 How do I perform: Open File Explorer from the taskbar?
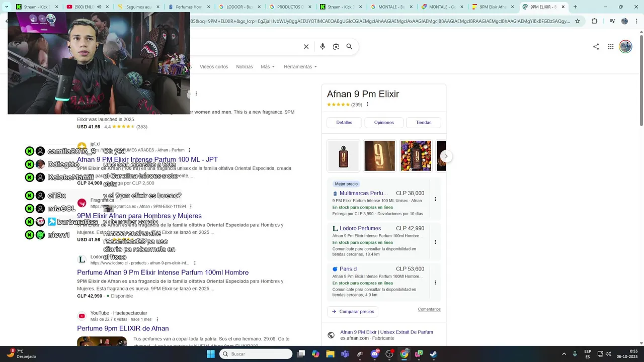click(330, 354)
